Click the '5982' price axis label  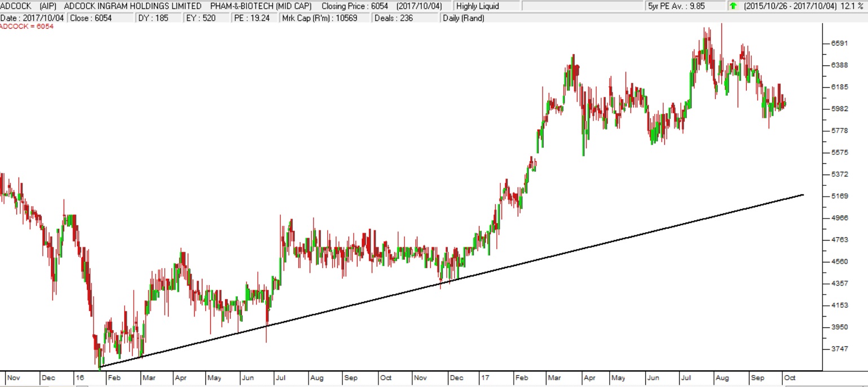coord(839,109)
